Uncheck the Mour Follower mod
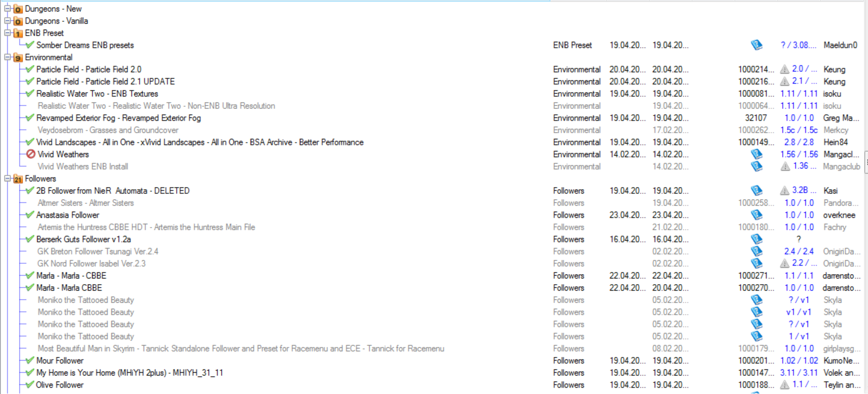Viewport: 868px width, 394px height. [x=30, y=361]
